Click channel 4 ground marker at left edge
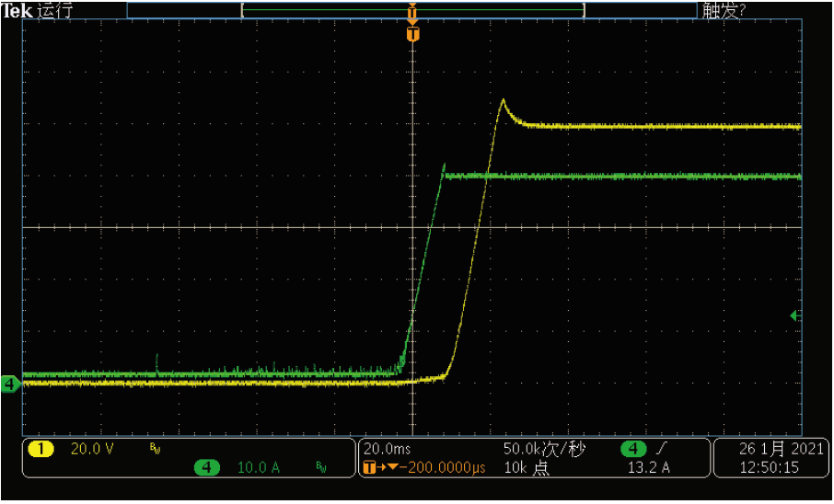 pos(10,384)
